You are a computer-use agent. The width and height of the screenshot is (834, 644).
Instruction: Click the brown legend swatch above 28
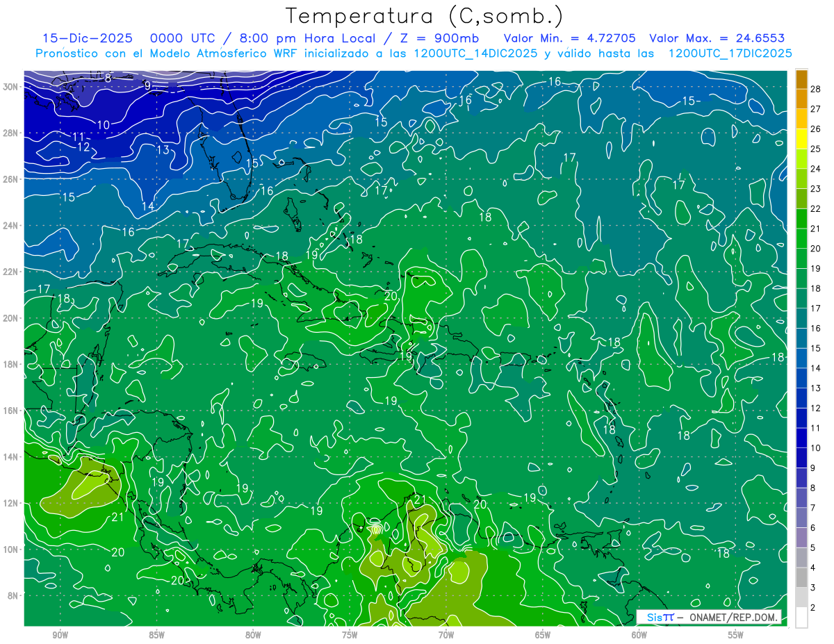(x=801, y=79)
